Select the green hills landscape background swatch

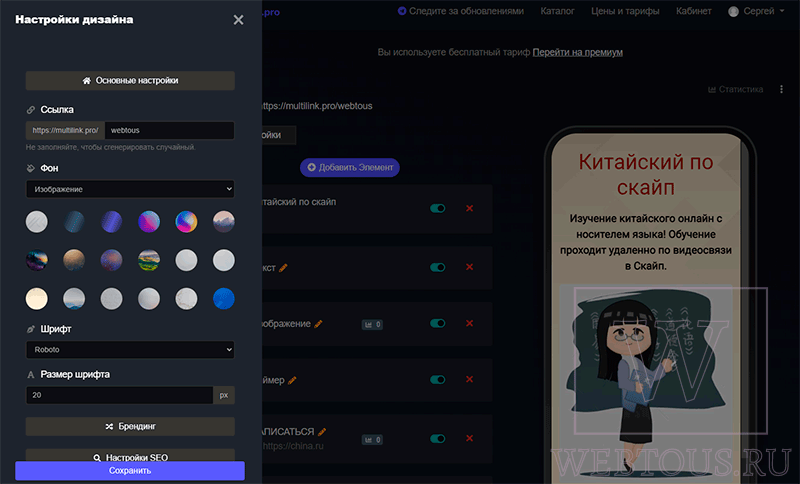coord(149,260)
